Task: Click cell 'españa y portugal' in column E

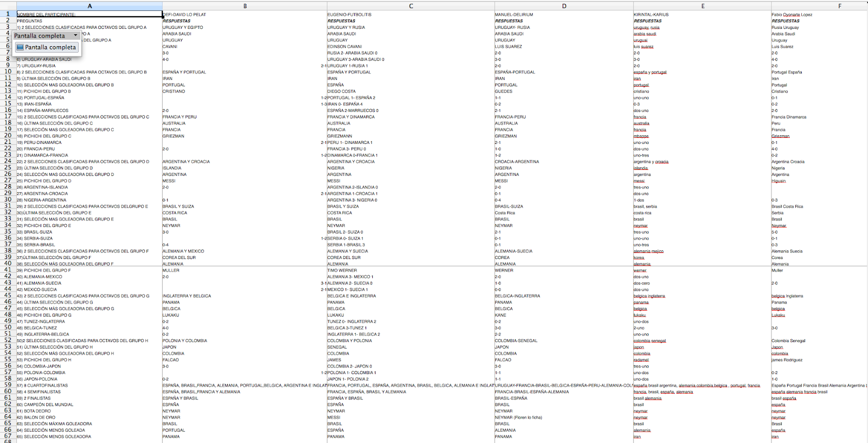Action: pos(650,72)
